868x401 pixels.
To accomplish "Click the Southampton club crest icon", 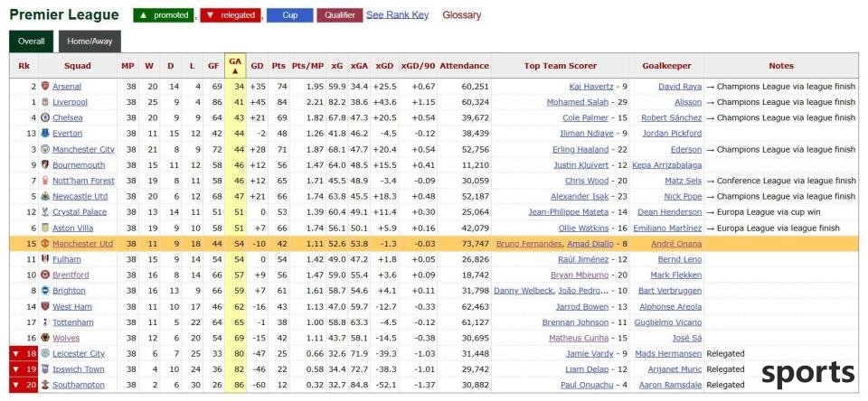I will 45,385.
